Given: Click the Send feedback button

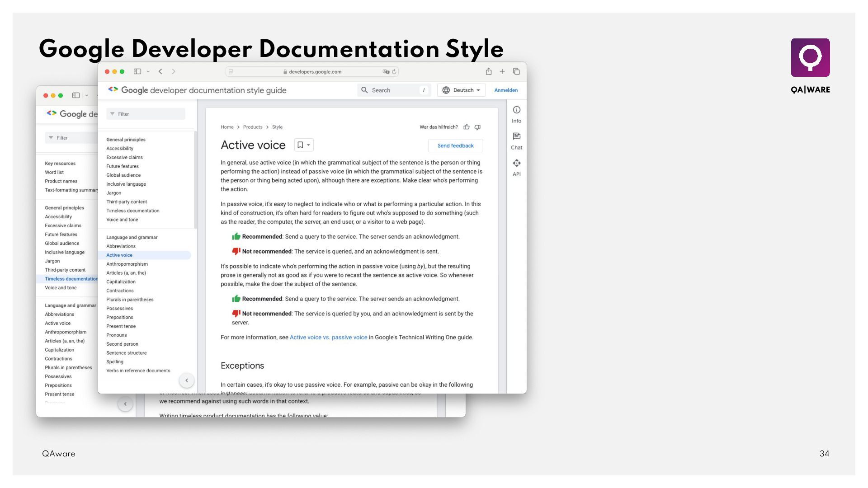Looking at the screenshot, I should pos(455,145).
